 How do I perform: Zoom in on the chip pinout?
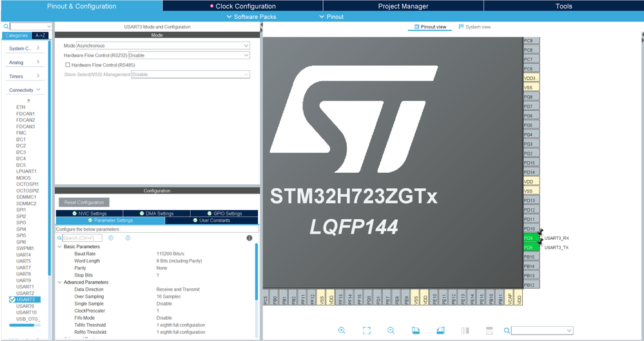pos(342,330)
